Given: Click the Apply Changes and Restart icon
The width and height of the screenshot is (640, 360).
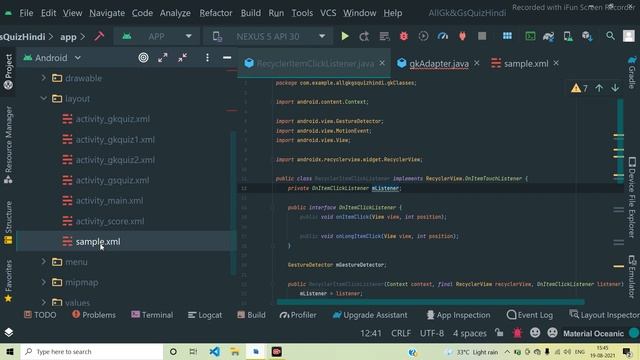Looking at the screenshot, I should click(364, 36).
